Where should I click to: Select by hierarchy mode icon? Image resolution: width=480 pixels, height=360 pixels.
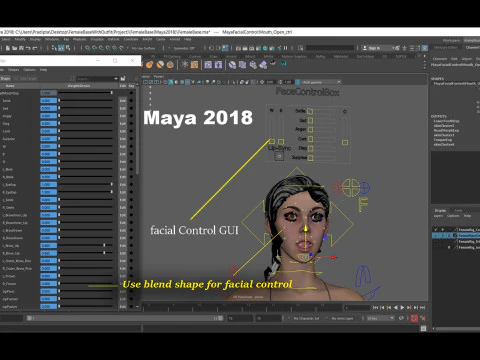(x=54, y=48)
